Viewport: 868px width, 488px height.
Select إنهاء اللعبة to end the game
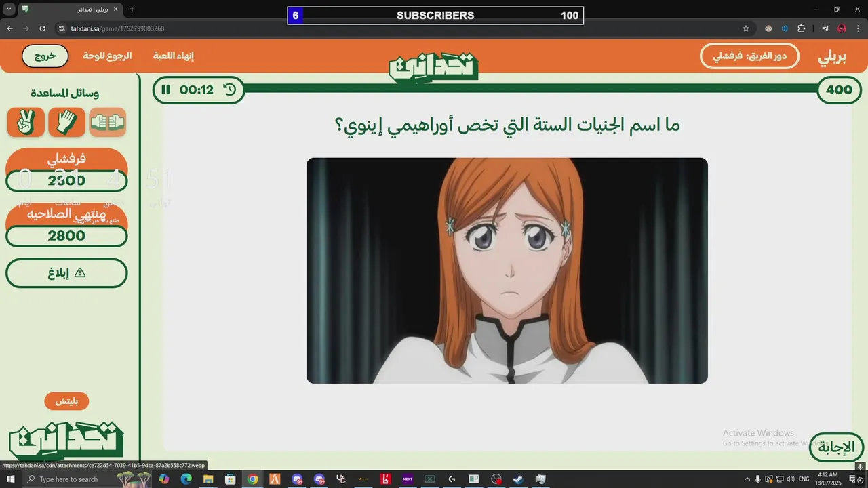[175, 56]
